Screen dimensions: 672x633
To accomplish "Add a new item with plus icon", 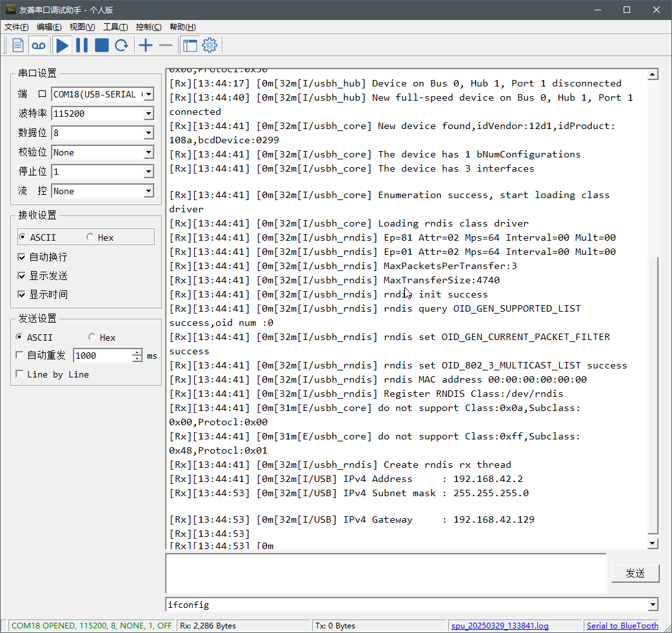I will point(145,45).
